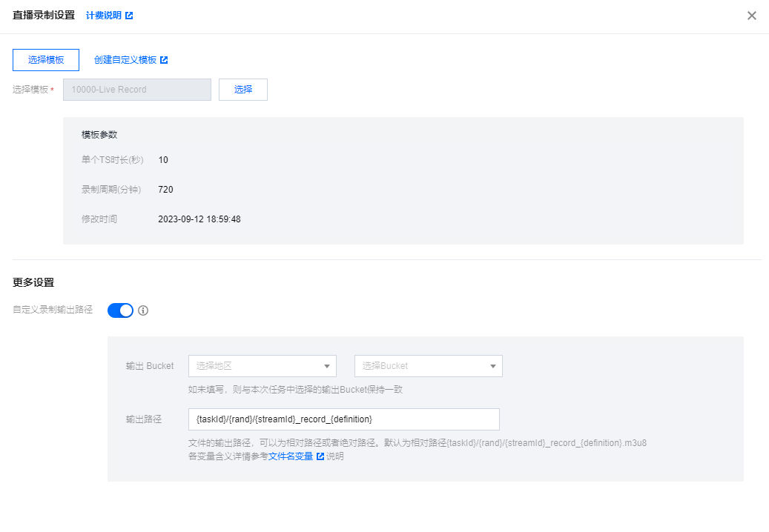The image size is (769, 532).
Task: Switch to the 选择模板 tab
Action: pos(46,60)
